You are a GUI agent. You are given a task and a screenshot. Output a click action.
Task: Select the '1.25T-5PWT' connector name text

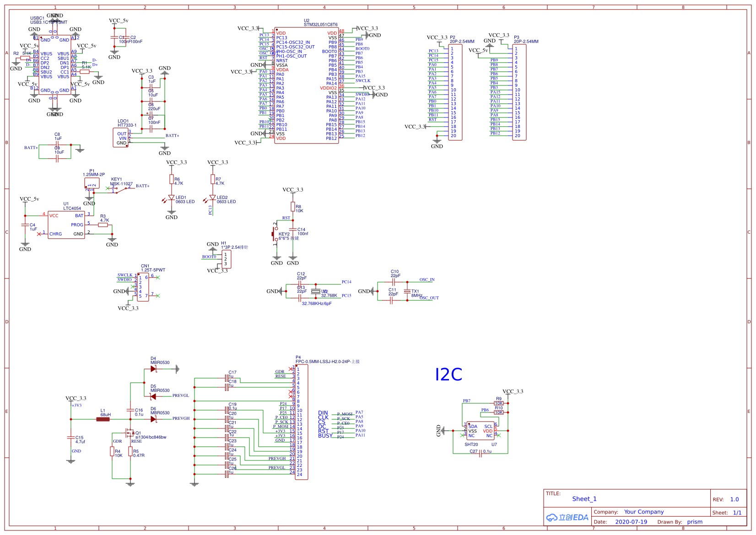point(153,270)
